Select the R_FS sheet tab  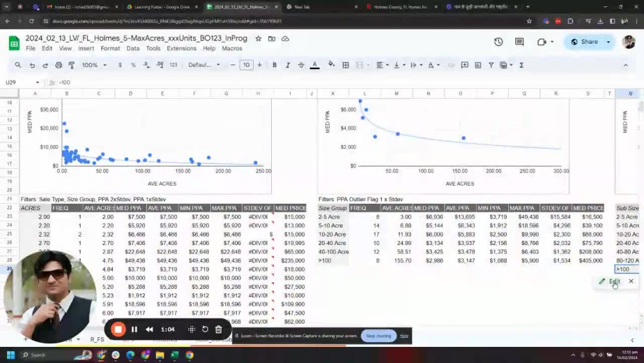[97, 340]
